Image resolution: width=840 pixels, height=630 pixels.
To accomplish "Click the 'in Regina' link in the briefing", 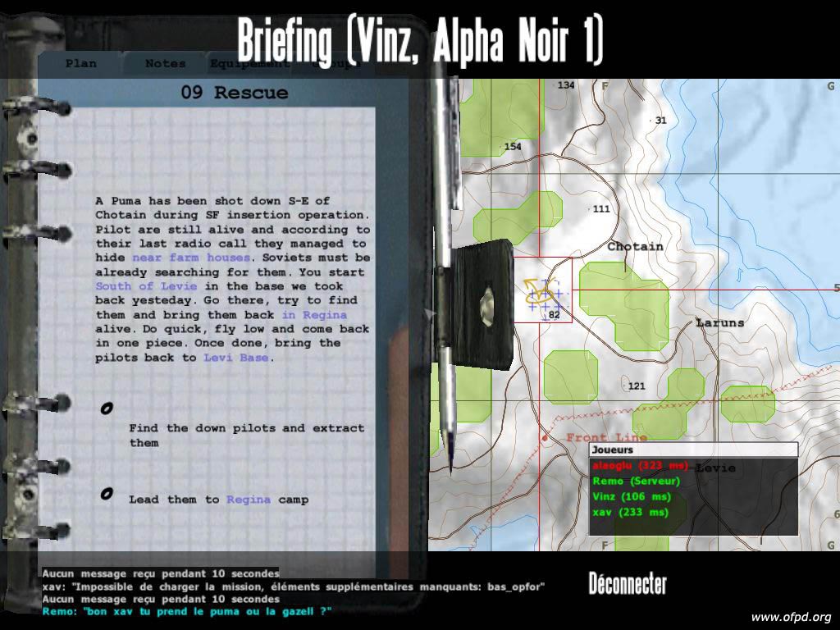I will 313,315.
